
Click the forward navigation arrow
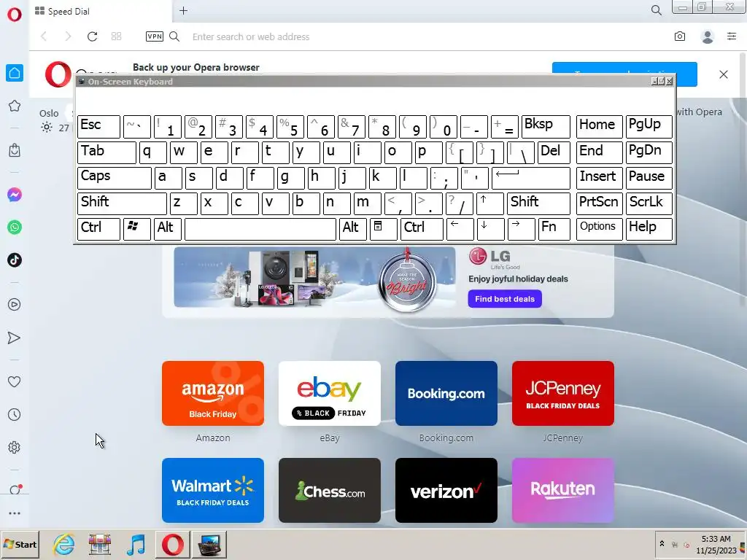(68, 36)
